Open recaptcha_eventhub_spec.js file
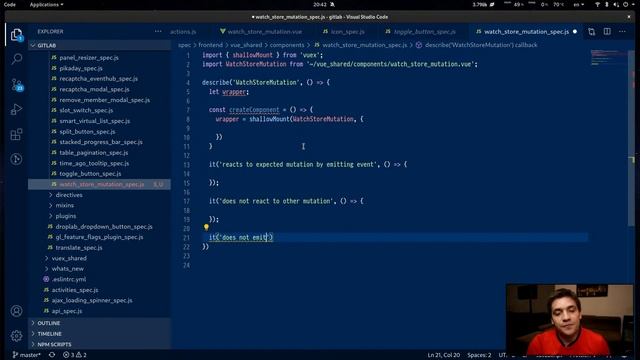This screenshot has height=360, width=640. [98, 78]
